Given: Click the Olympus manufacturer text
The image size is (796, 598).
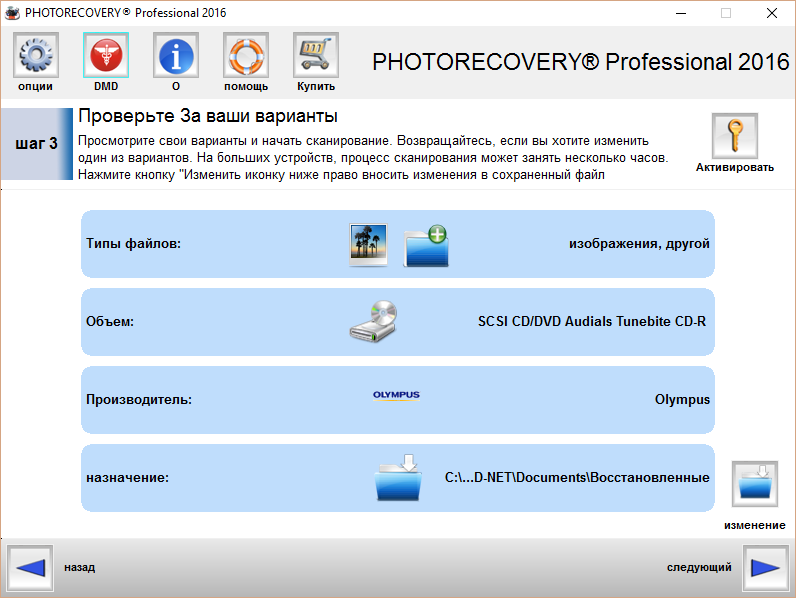Looking at the screenshot, I should tap(682, 400).
